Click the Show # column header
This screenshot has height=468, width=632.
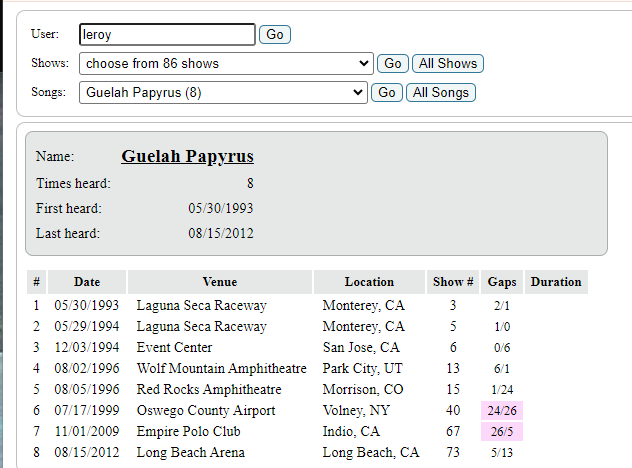click(x=452, y=282)
